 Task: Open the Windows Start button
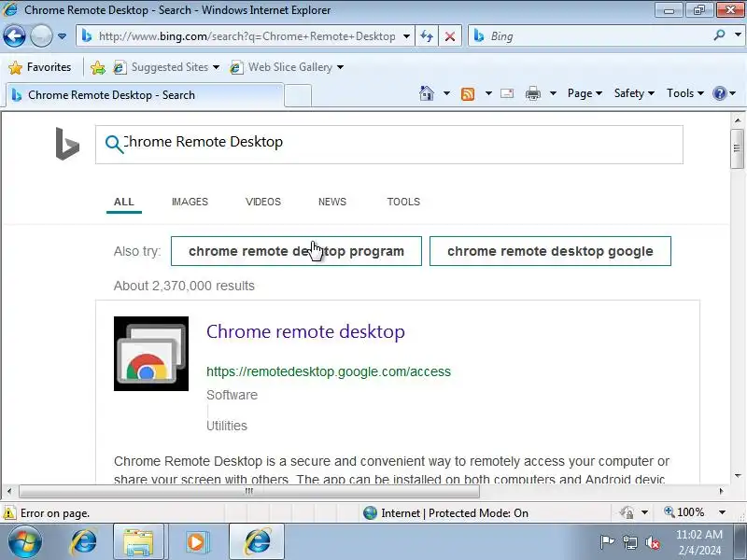(x=24, y=542)
